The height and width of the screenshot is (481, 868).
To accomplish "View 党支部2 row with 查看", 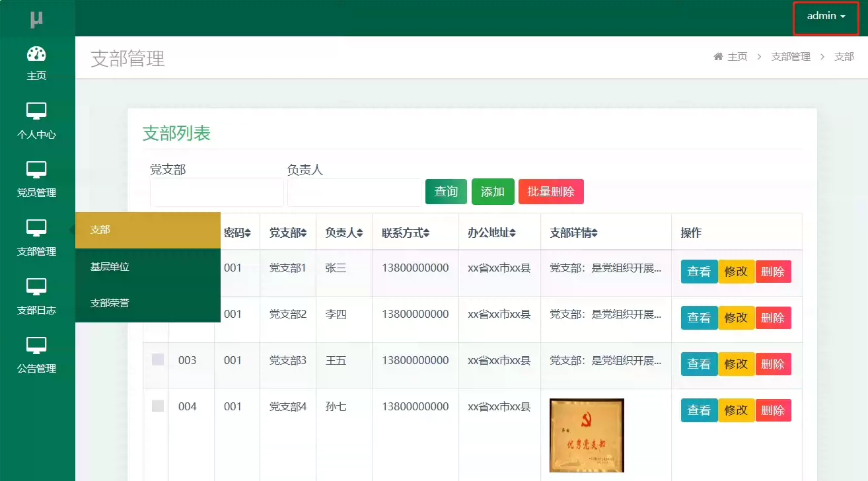I will pyautogui.click(x=699, y=318).
